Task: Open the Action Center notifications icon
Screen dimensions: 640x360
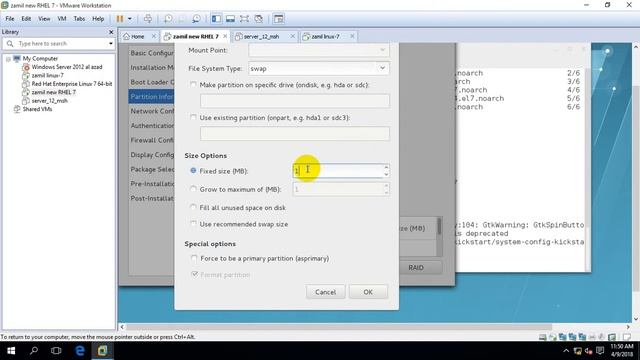Action: click(x=600, y=351)
